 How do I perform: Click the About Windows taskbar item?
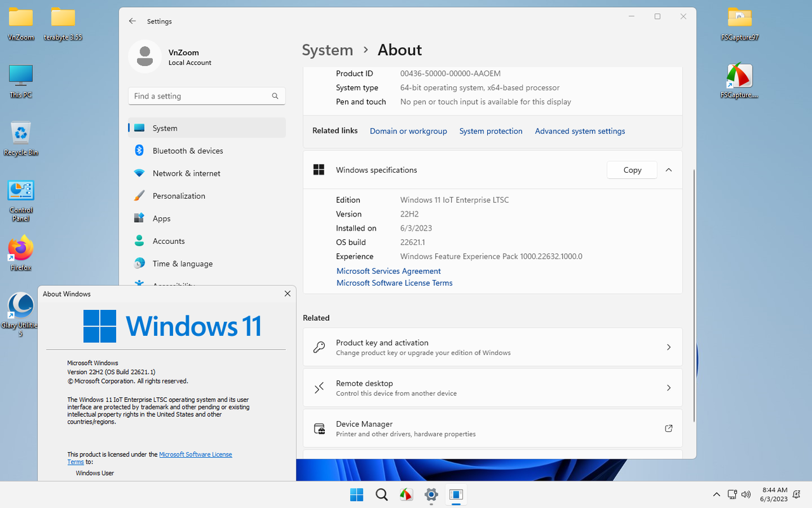456,495
